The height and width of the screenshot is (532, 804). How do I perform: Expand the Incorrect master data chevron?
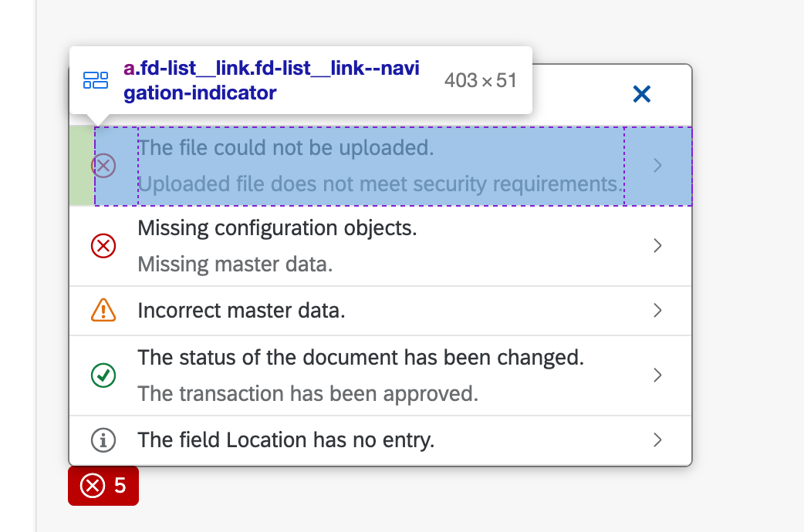tap(657, 311)
